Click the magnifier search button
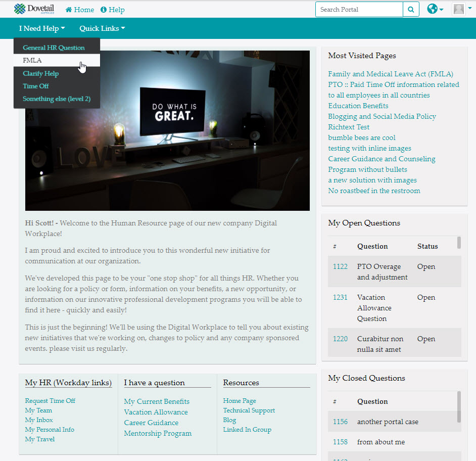 tap(411, 10)
